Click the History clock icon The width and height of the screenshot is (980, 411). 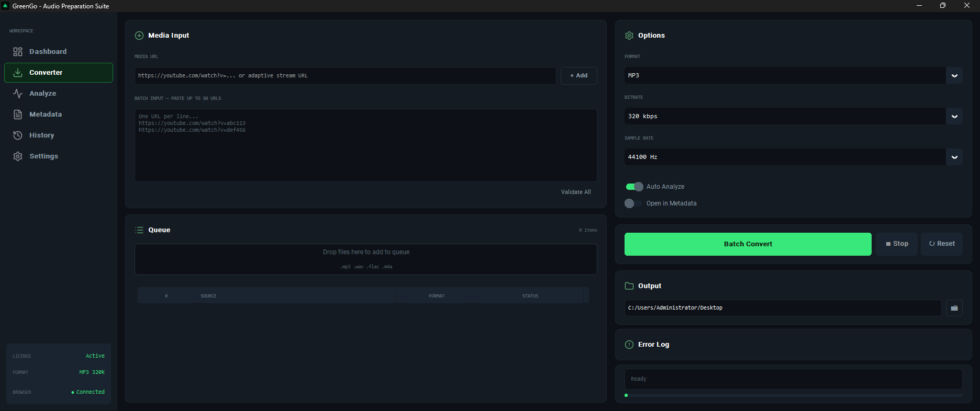18,135
